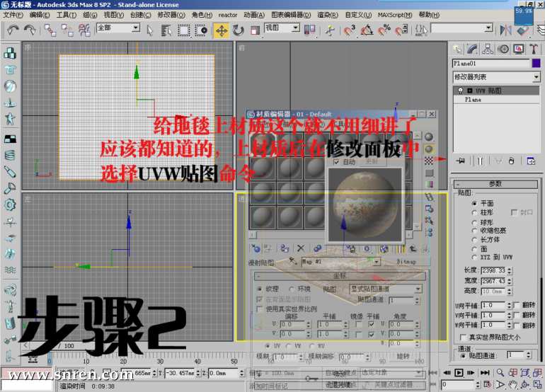Click Configure Modifier Sets icon
The image size is (545, 392).
(x=531, y=161)
